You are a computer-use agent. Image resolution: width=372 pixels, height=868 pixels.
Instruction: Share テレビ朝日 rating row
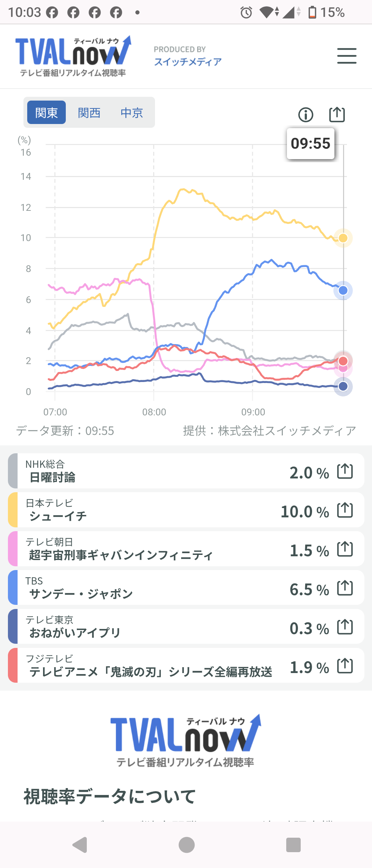pos(345,549)
